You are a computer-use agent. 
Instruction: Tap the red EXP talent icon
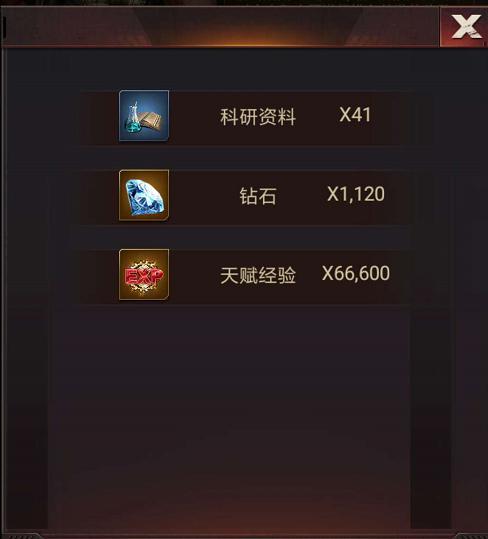[144, 275]
